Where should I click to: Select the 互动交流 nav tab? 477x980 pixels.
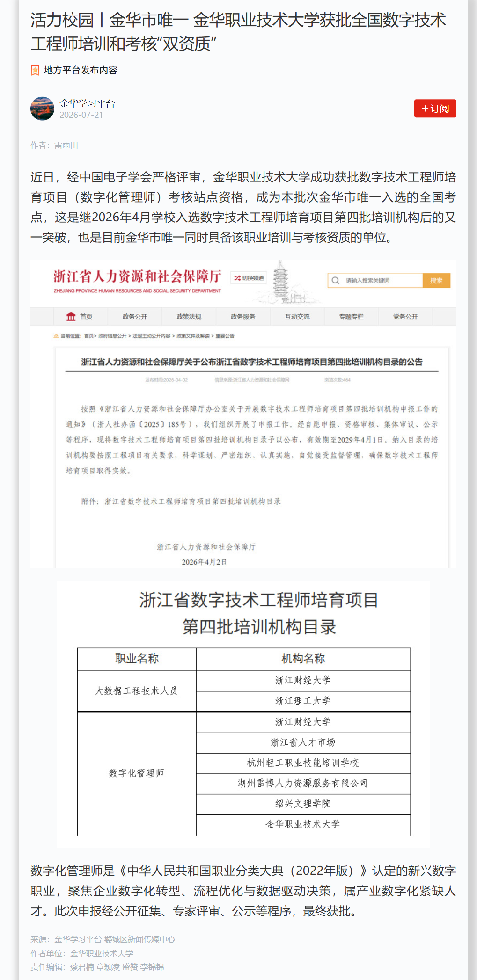pos(297,317)
